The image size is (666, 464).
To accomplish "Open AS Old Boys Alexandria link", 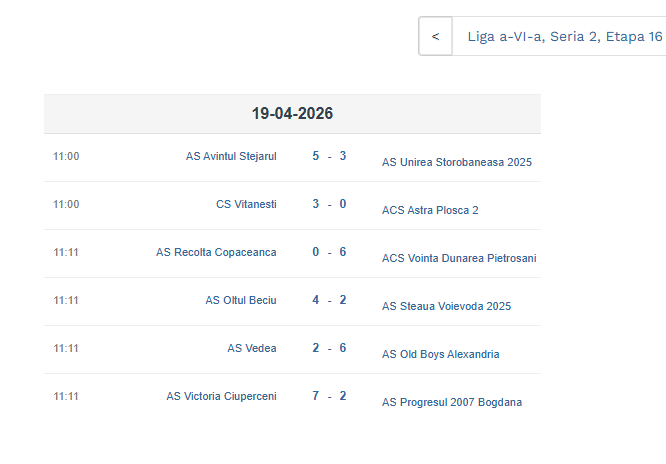I will (x=440, y=354).
